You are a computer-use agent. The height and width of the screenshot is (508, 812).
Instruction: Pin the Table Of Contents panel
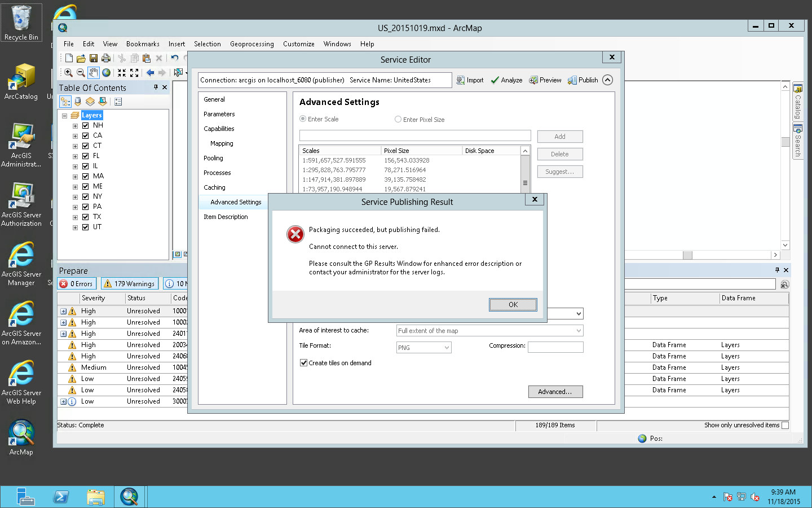(x=156, y=87)
